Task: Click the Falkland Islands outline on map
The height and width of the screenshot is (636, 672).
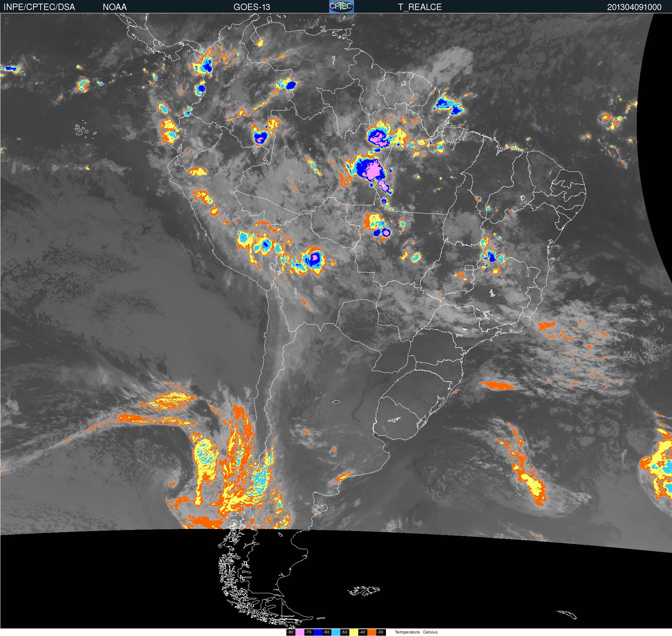Action: [364, 590]
